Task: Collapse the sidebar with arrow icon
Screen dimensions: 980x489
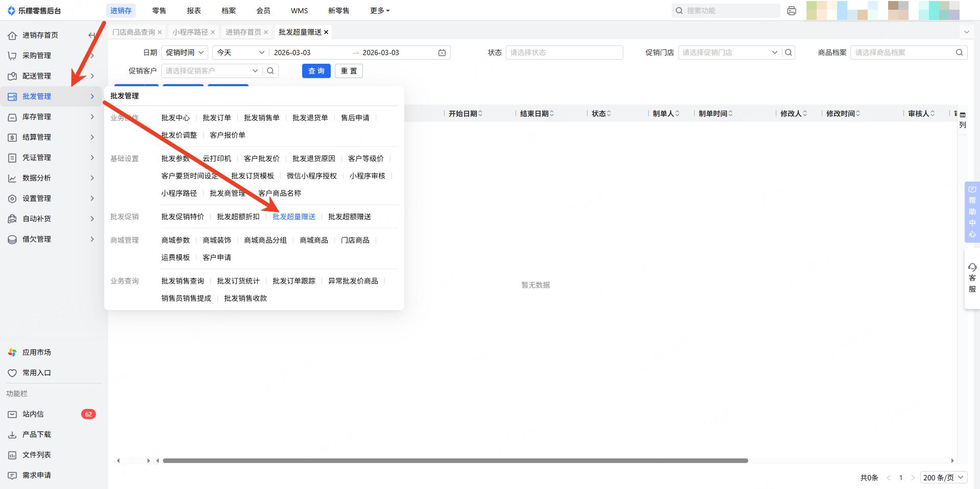Action: 92,35
